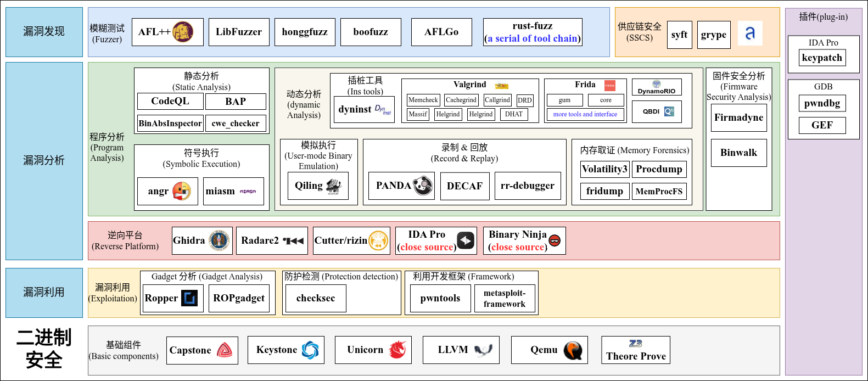Open the 'a serial of tool chain' link

[532, 38]
